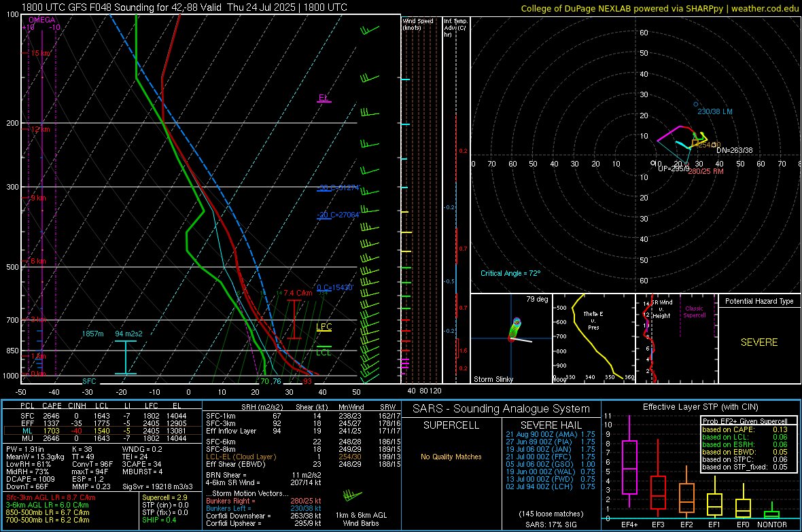This screenshot has height=532, width=802.
Task: Select the 'LCL-EL (Cloud Layer)' row
Action: (303, 457)
